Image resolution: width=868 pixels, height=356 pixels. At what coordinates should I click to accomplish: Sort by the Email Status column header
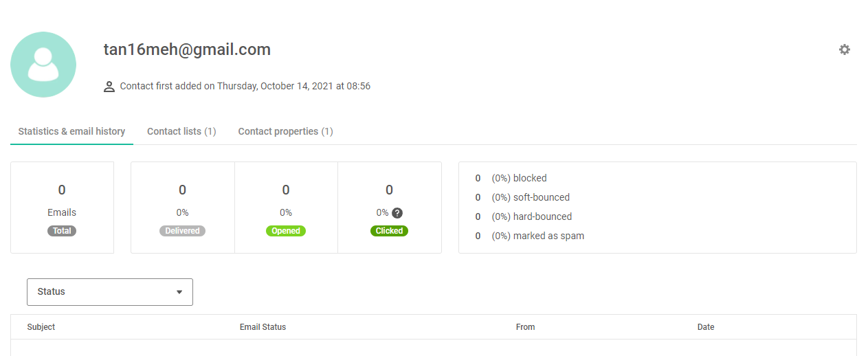click(263, 327)
